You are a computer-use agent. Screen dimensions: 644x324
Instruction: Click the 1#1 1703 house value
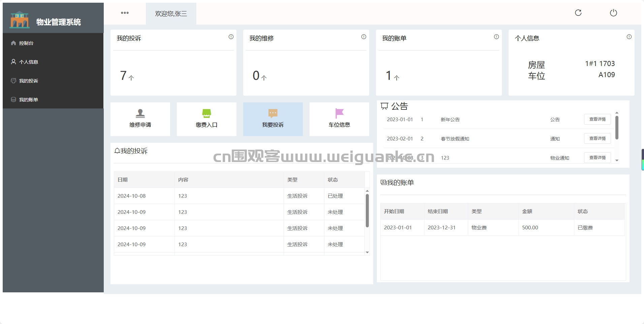coord(600,63)
